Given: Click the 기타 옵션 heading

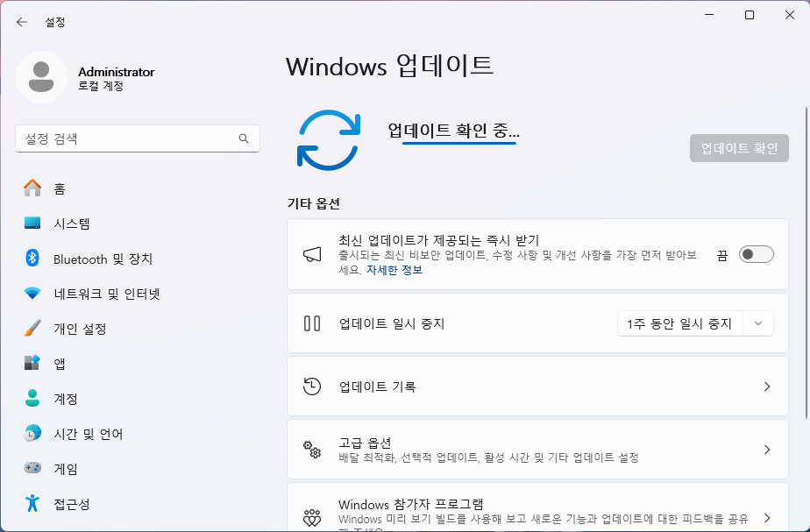Looking at the screenshot, I should [x=314, y=203].
